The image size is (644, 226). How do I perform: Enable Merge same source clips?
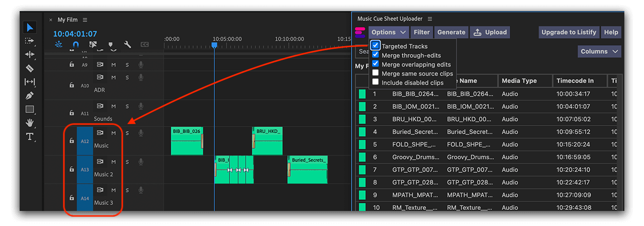[x=375, y=73]
